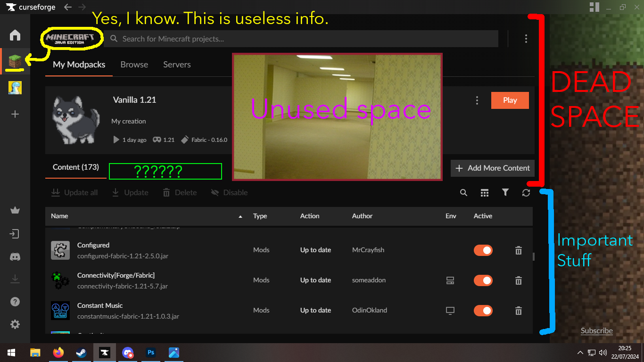
Task: Open settings via the sidebar gear icon
Action: point(15,324)
